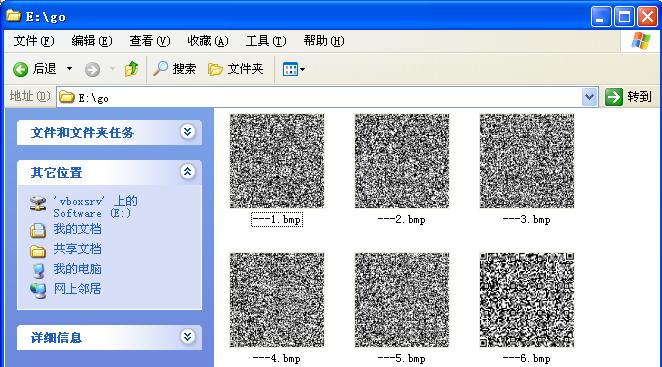This screenshot has height=367, width=662.
Task: Close the E:\go Explorer window
Action: [647, 17]
